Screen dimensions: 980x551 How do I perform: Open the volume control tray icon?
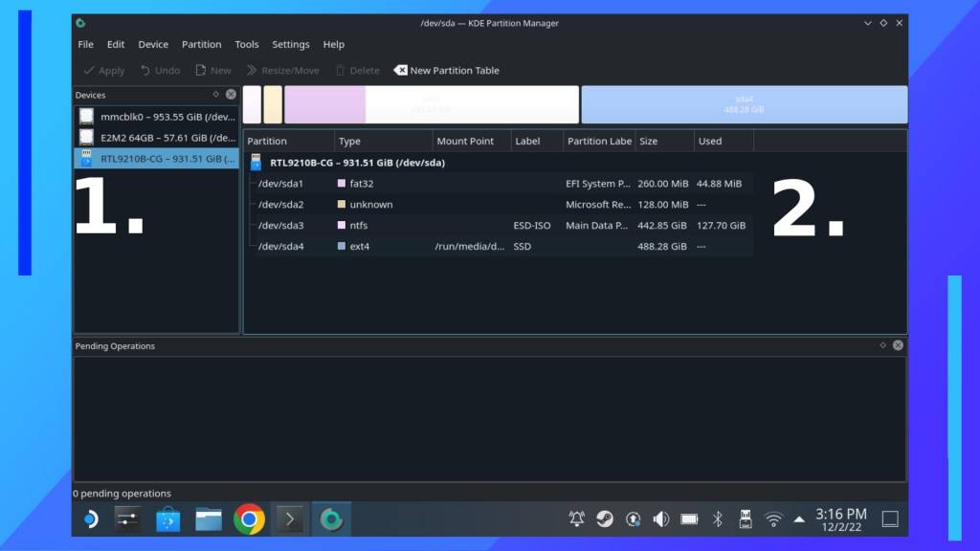click(x=660, y=519)
